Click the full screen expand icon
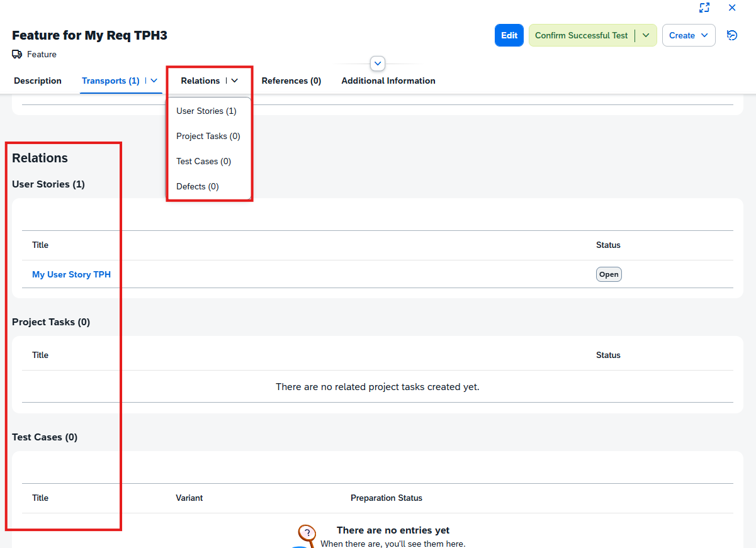756x548 pixels. click(x=704, y=8)
